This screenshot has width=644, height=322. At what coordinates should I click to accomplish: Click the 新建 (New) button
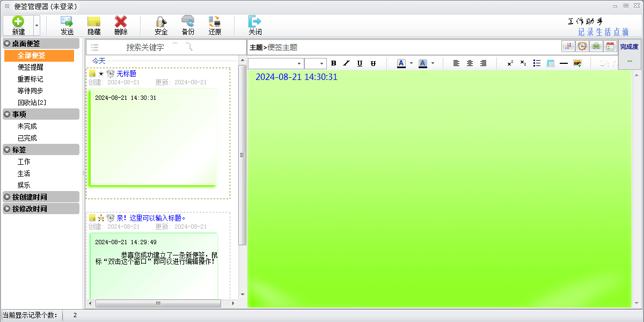tap(18, 25)
